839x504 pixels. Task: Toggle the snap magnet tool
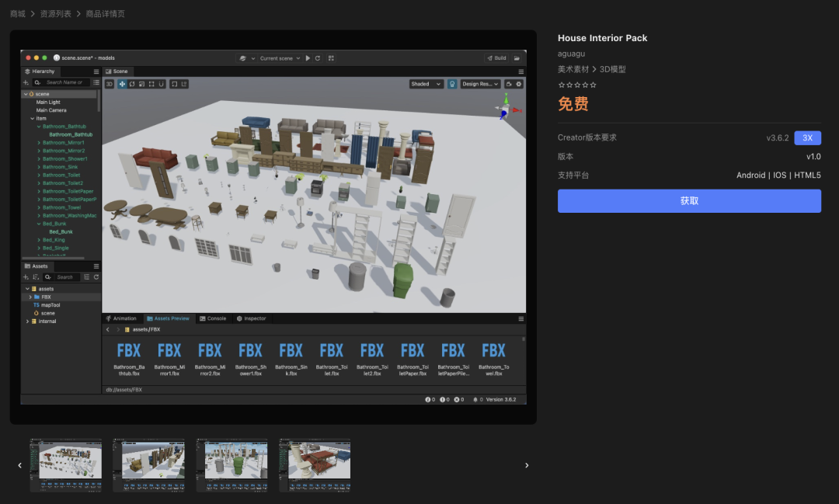coord(161,84)
